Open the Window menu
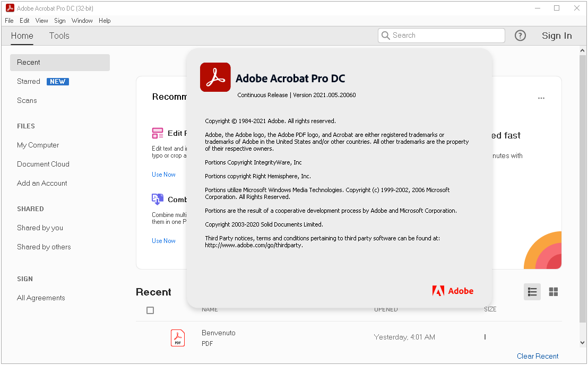Image resolution: width=588 pixels, height=365 pixels. [82, 21]
